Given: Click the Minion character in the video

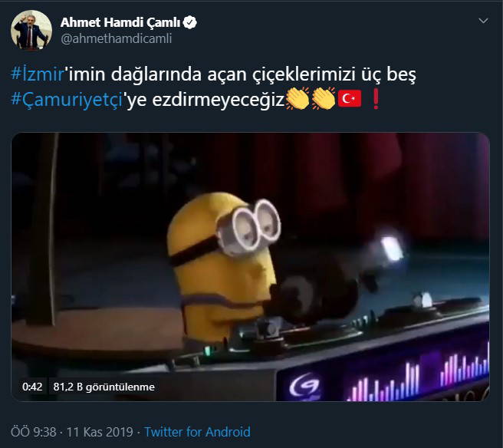Looking at the screenshot, I should 223,268.
